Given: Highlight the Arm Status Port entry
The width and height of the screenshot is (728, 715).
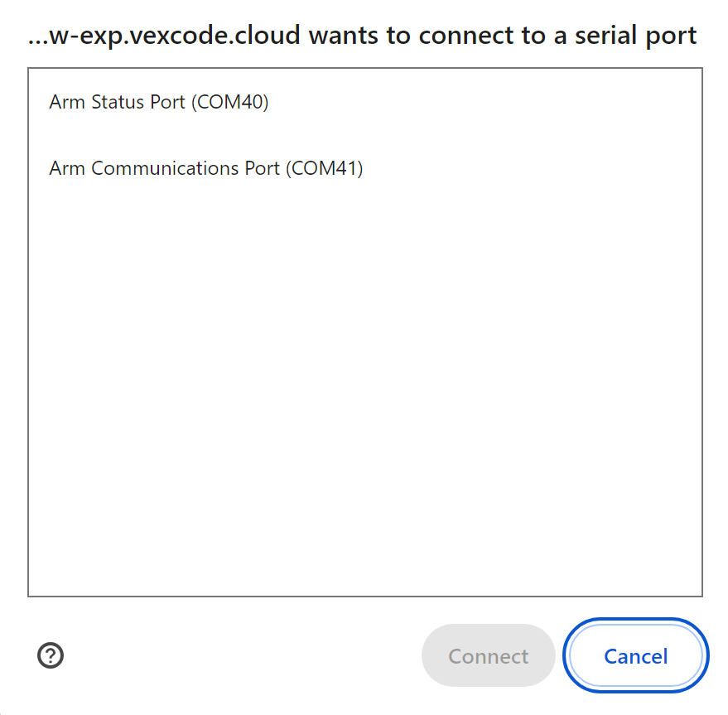Looking at the screenshot, I should click(158, 102).
